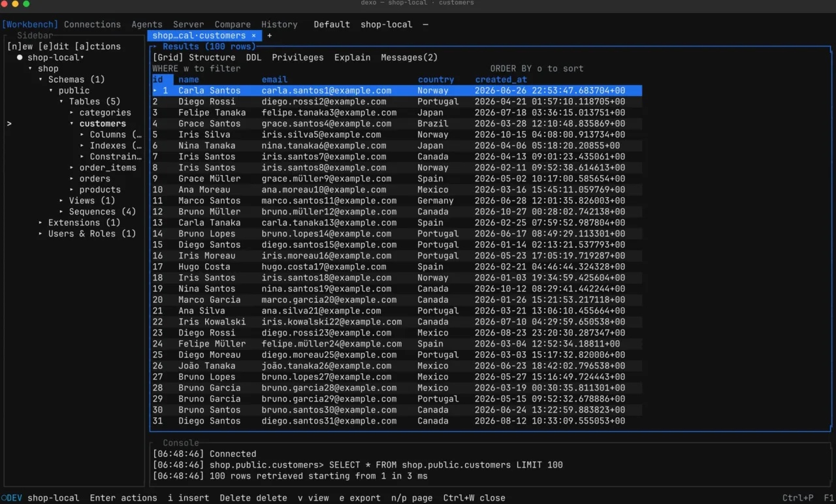This screenshot has width=836, height=504.
Task: Select the row for hugo.costa17@example.com
Action: (x=397, y=267)
